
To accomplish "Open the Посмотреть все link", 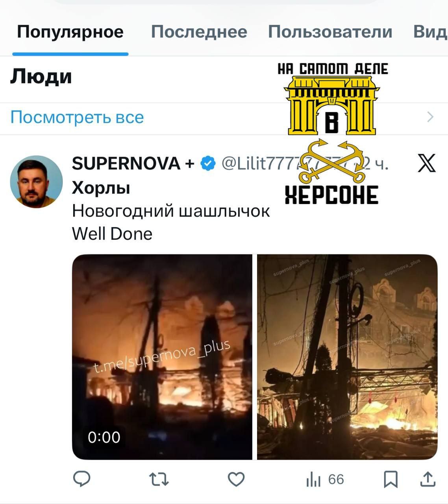I will point(77,117).
